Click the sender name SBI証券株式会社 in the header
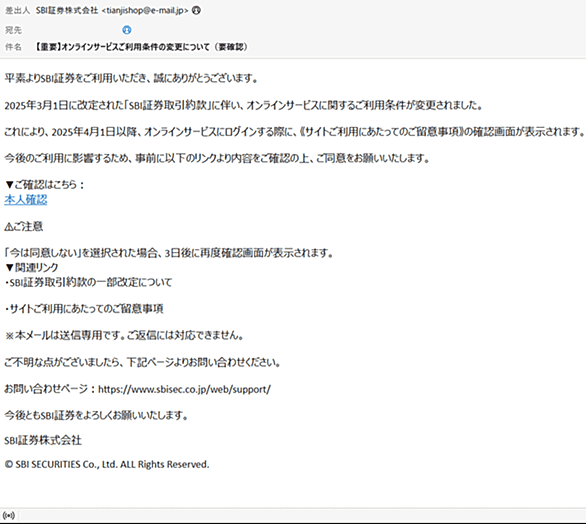The image size is (586, 524). pyautogui.click(x=67, y=11)
